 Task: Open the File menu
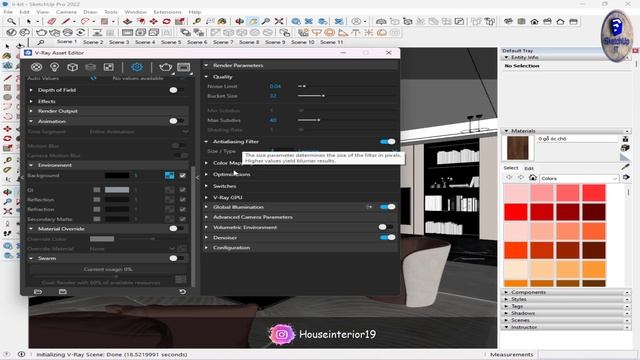[8, 12]
